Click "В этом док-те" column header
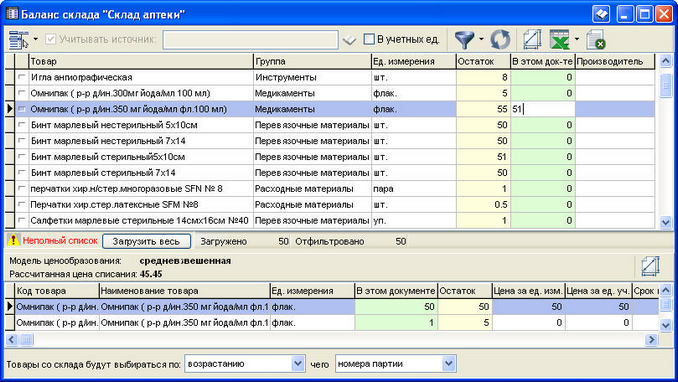The width and height of the screenshot is (678, 382). (x=543, y=61)
